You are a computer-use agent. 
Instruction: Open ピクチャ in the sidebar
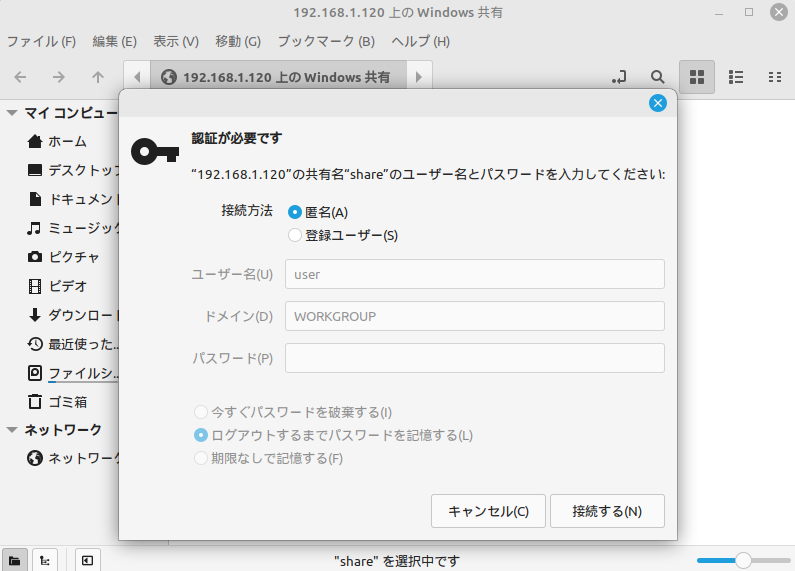(61, 257)
